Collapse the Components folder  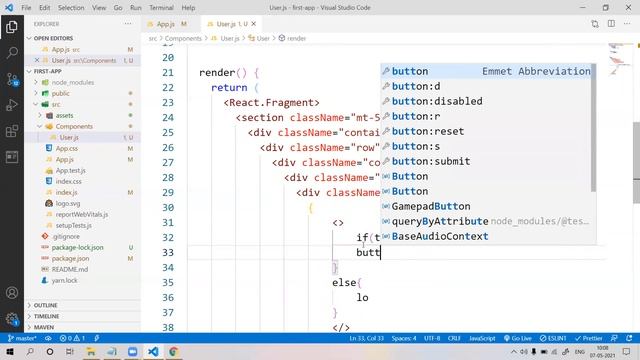coord(74,127)
